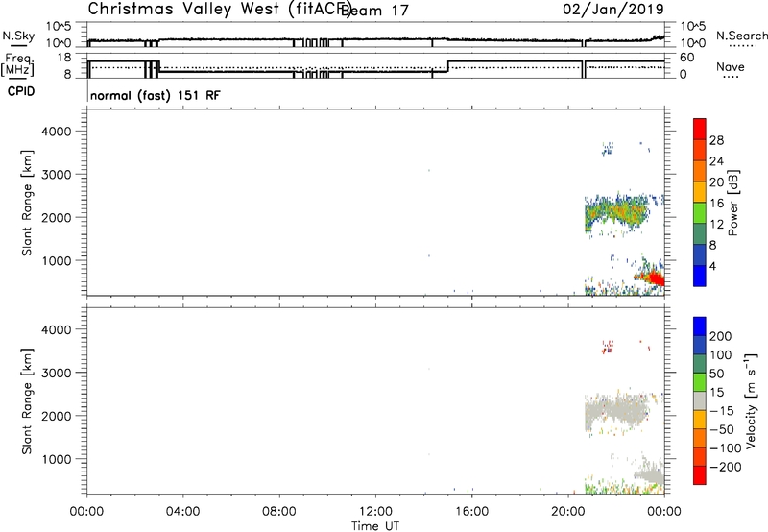The image size is (768, 532).
Task: Click the '60' tick on Nave axis
Action: (x=687, y=58)
